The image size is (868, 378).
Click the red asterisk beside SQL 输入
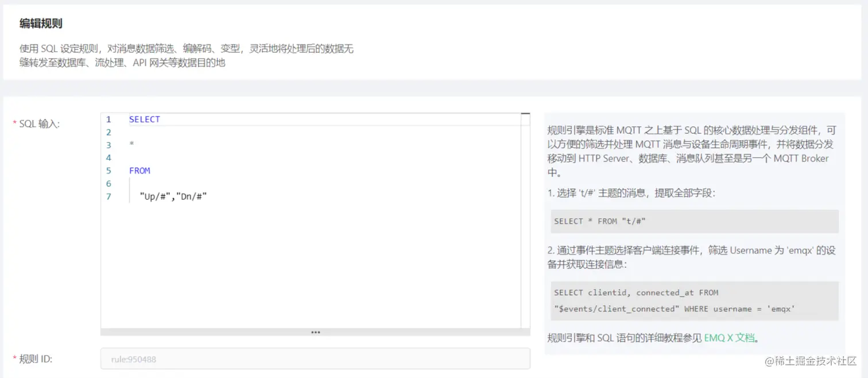pyautogui.click(x=14, y=123)
